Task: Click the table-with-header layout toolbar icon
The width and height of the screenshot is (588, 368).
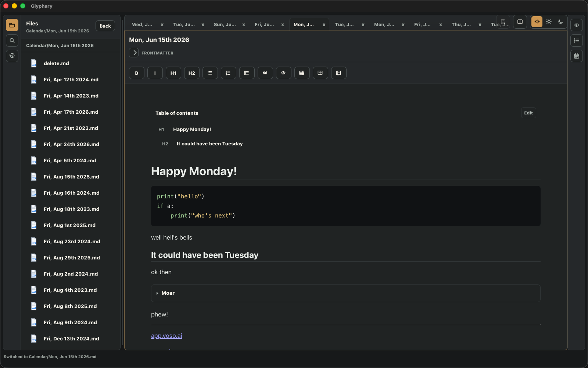Action: (x=320, y=73)
